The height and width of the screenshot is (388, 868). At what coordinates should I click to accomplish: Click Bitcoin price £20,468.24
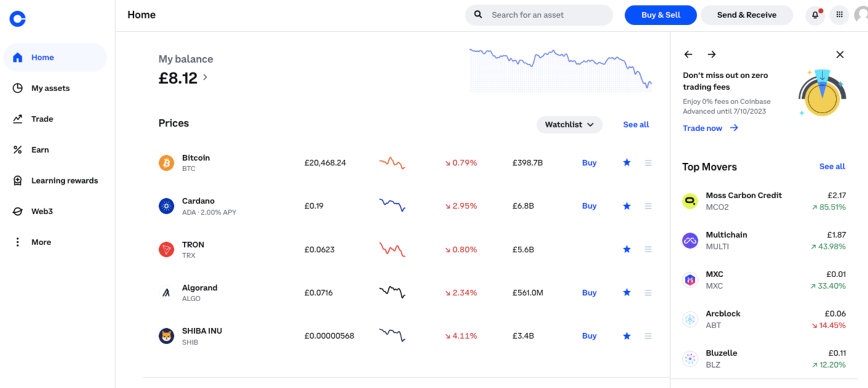tap(325, 163)
